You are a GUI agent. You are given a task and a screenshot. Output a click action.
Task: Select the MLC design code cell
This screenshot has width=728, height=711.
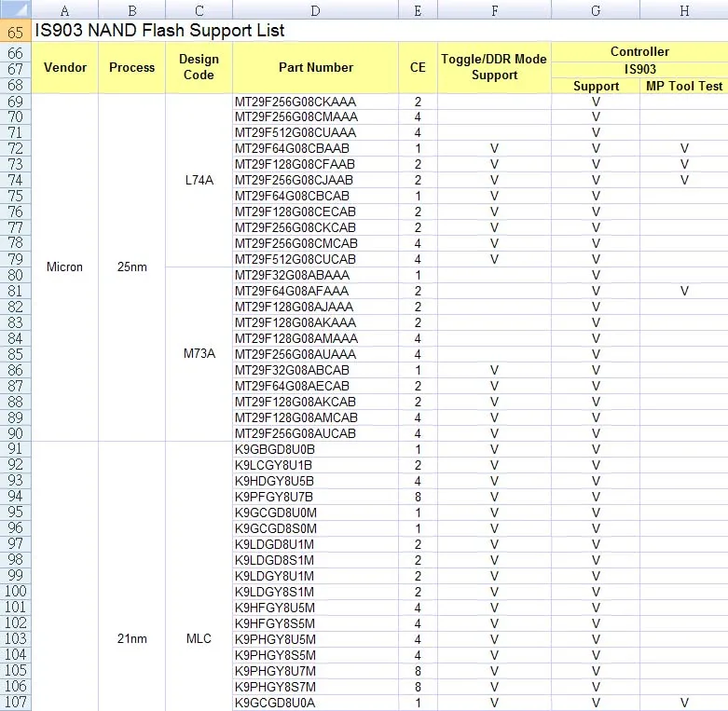[x=199, y=639]
